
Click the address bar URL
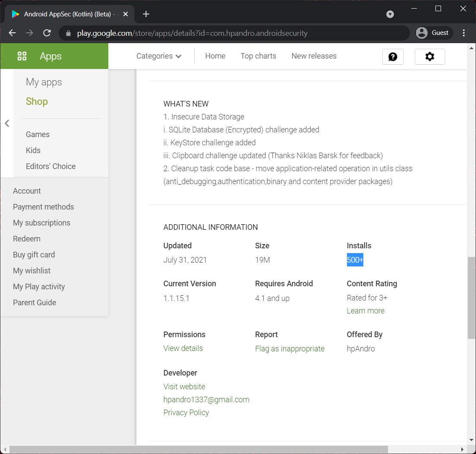click(192, 33)
